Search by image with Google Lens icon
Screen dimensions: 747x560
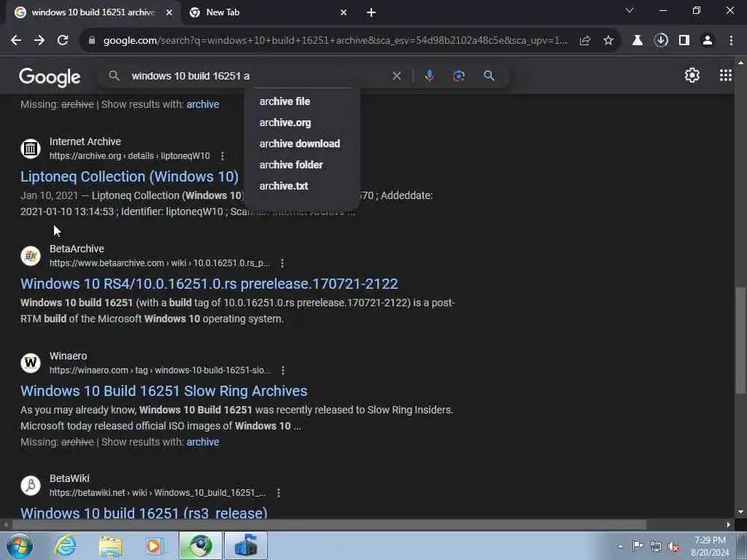coord(459,76)
